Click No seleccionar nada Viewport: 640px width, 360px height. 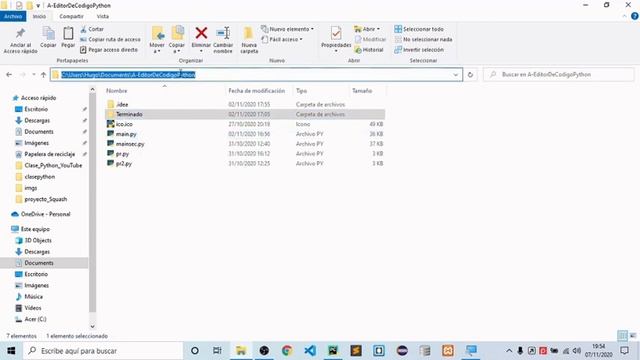tap(423, 40)
